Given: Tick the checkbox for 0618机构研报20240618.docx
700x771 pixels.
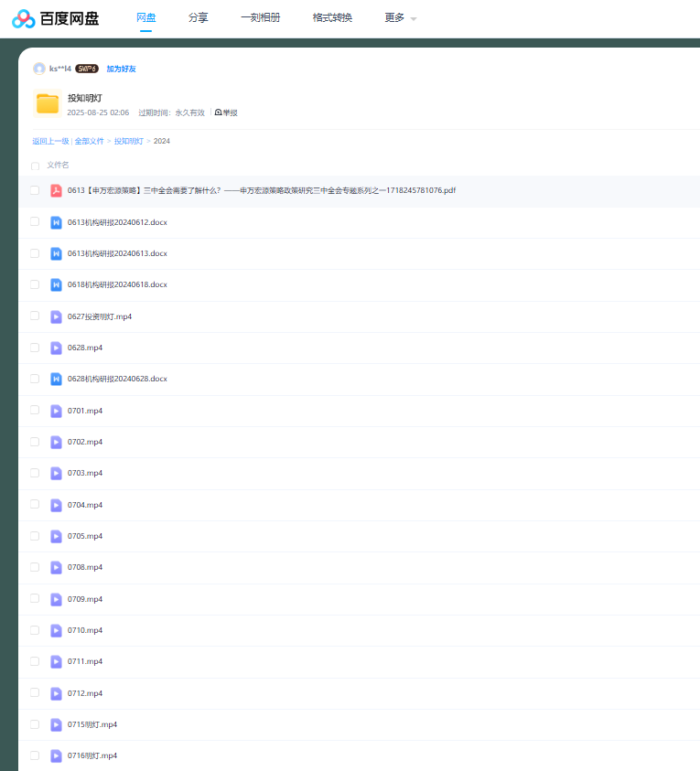Looking at the screenshot, I should [35, 284].
